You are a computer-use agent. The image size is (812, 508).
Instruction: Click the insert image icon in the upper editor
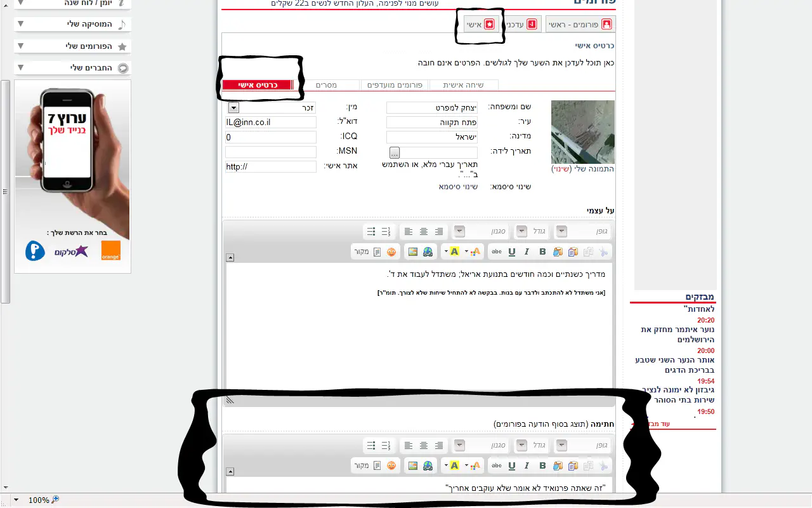pyautogui.click(x=413, y=251)
